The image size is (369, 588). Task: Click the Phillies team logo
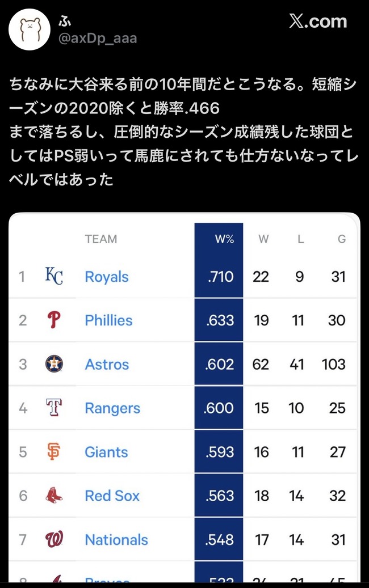coord(54,320)
